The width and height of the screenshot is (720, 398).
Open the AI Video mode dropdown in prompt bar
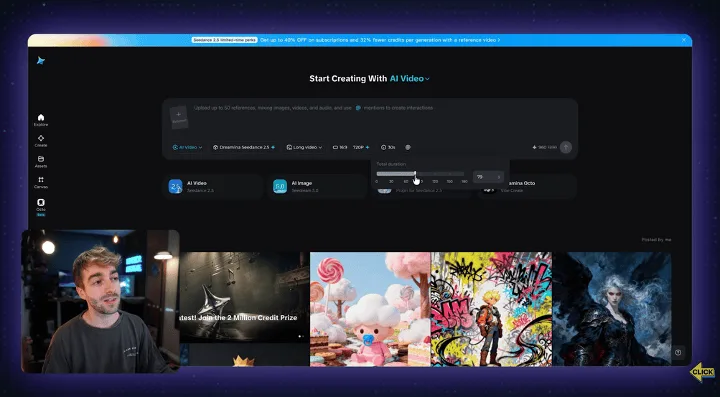[x=187, y=147]
